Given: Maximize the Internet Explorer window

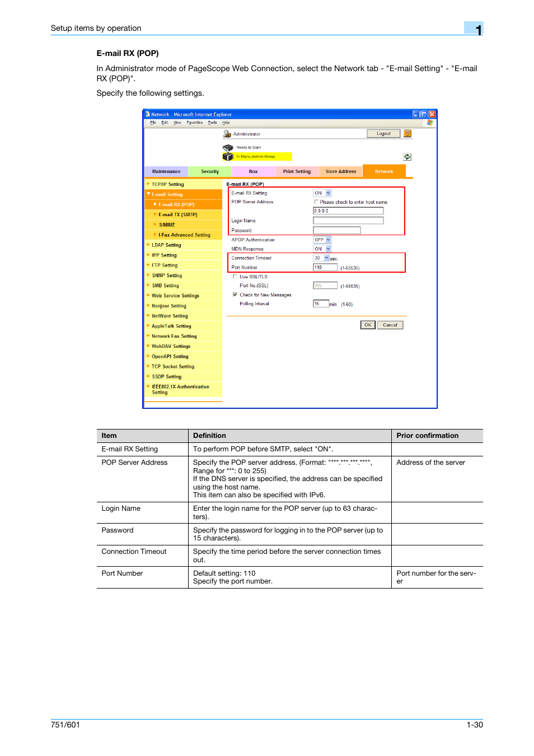Looking at the screenshot, I should 424,114.
